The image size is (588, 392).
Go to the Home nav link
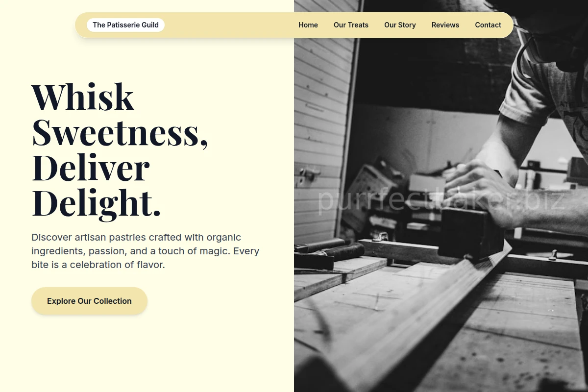pos(308,25)
